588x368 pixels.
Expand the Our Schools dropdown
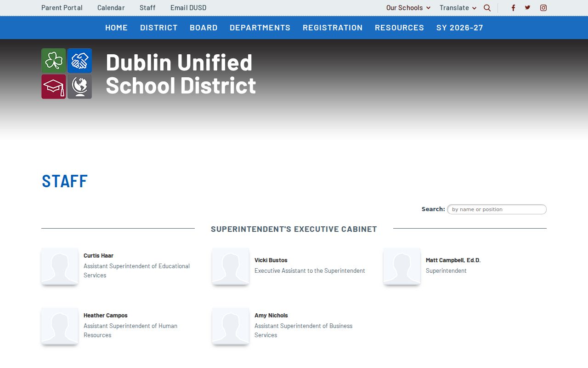click(x=408, y=8)
